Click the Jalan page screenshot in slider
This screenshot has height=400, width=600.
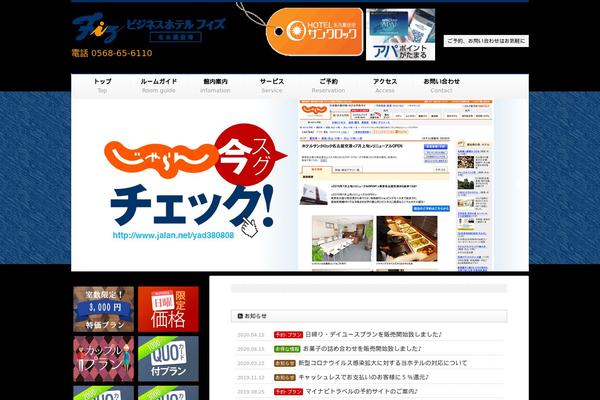click(396, 185)
